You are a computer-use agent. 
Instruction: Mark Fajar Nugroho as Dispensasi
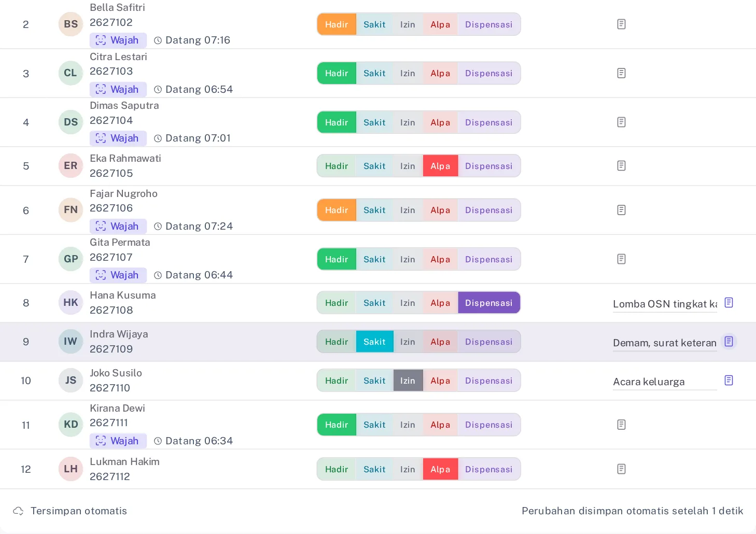489,210
